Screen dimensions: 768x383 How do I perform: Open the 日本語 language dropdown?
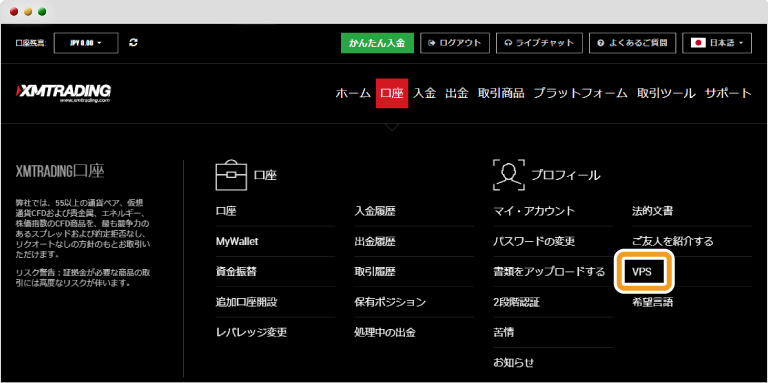pyautogui.click(x=717, y=43)
